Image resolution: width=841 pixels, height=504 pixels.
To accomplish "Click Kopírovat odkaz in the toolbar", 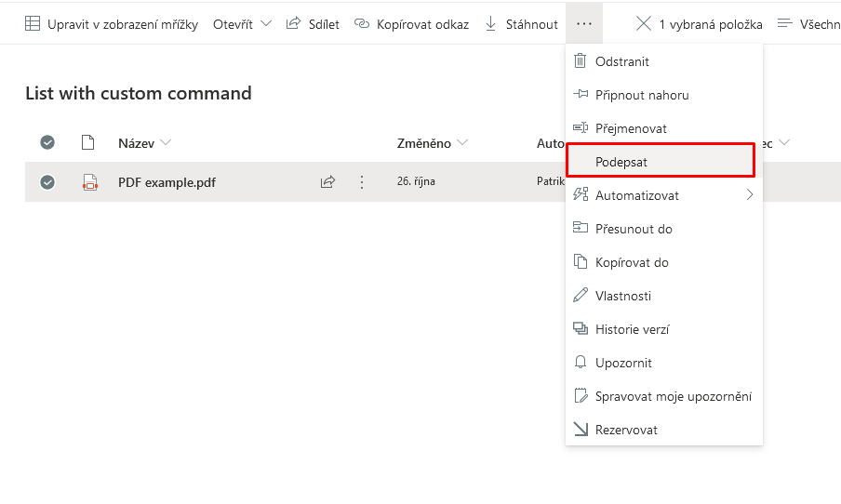I will click(411, 24).
